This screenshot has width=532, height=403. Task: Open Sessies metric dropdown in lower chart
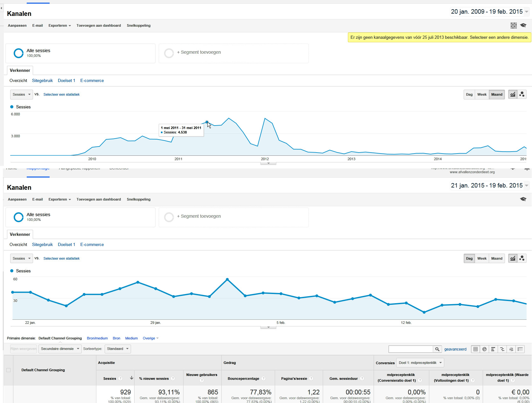(21, 258)
